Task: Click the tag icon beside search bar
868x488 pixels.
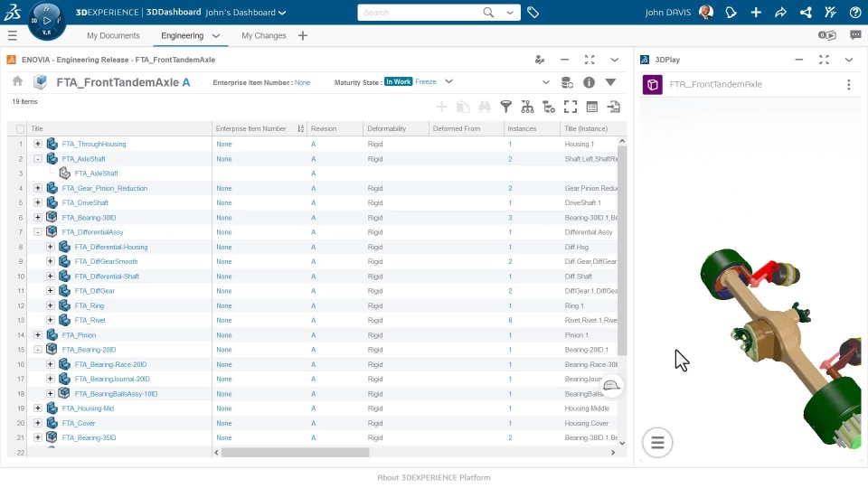Action: coord(533,13)
